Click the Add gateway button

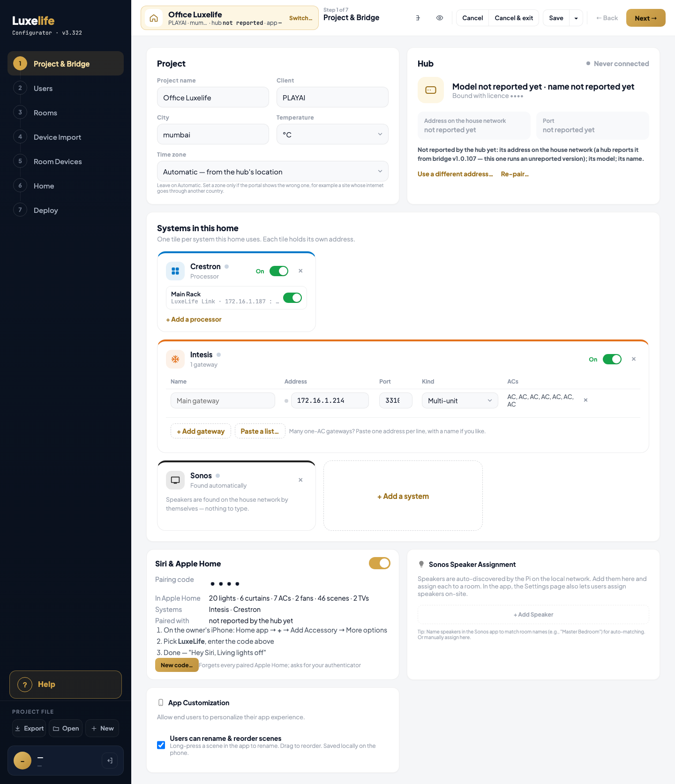click(201, 431)
